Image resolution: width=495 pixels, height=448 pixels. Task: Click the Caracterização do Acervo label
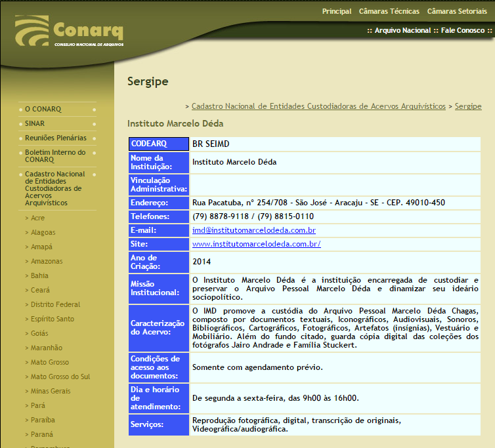coord(159,328)
